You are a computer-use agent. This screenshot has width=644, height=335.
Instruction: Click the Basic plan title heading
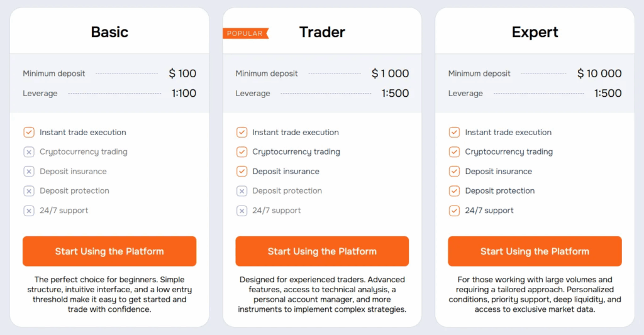coord(109,32)
